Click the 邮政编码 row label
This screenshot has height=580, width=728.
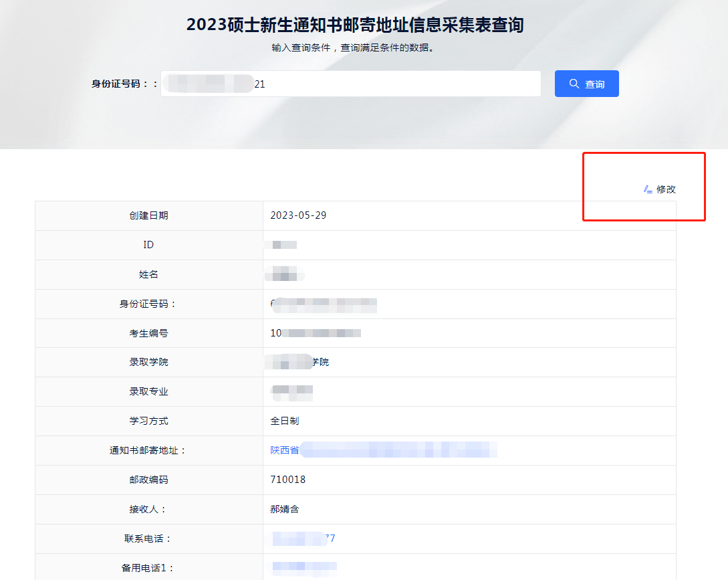tap(148, 479)
